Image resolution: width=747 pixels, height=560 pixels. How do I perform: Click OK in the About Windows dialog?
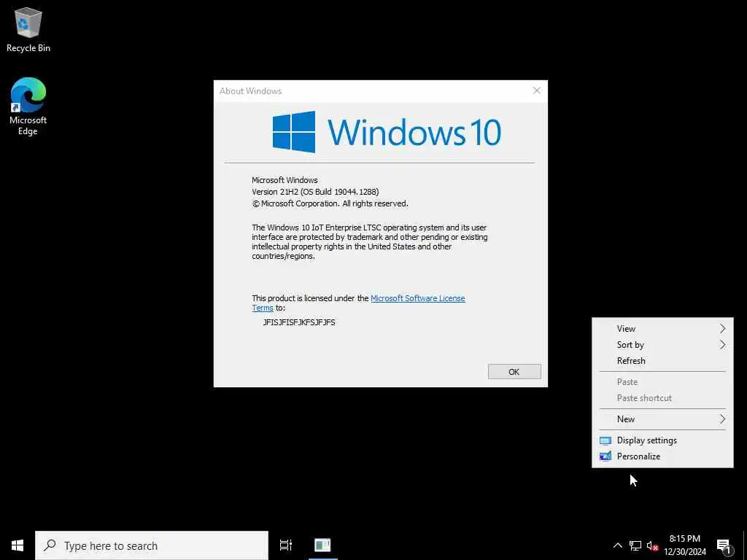click(x=514, y=371)
